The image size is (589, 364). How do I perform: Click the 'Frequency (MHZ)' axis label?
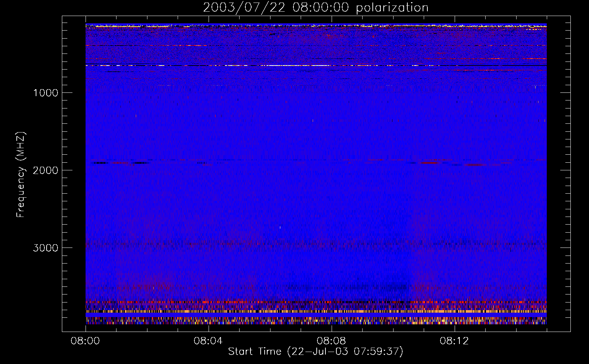[21, 175]
